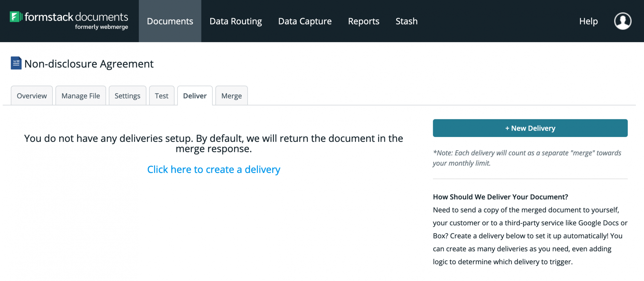Switch to the Overview tab

coord(32,96)
